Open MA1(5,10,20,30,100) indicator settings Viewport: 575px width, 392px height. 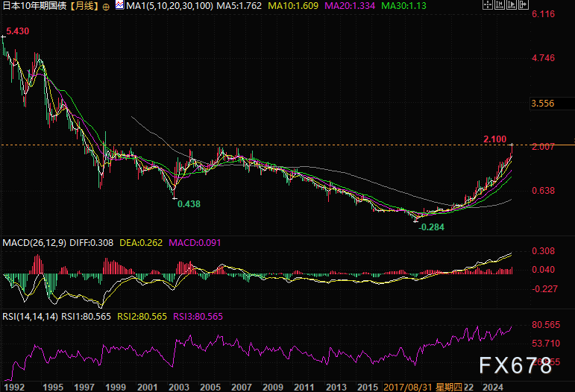169,6
